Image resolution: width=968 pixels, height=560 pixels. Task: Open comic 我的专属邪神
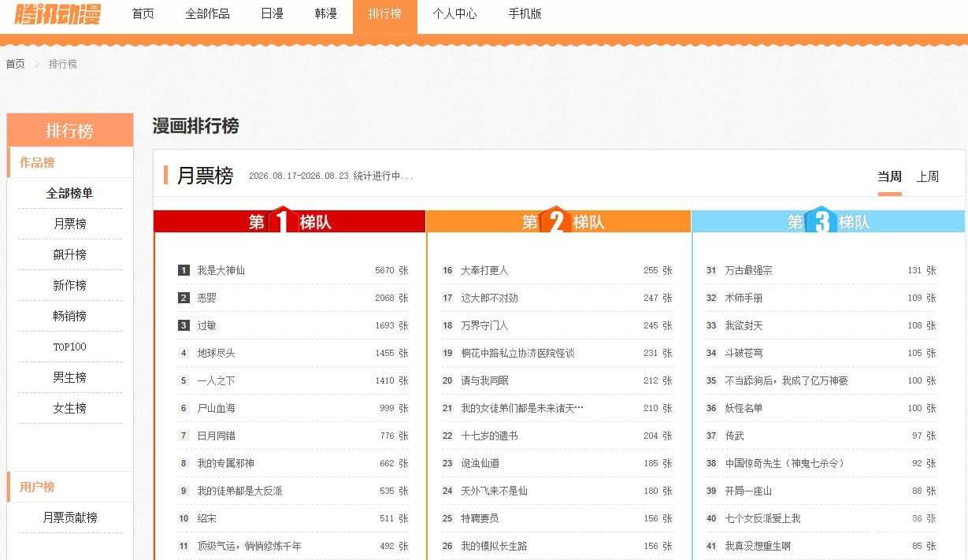226,463
